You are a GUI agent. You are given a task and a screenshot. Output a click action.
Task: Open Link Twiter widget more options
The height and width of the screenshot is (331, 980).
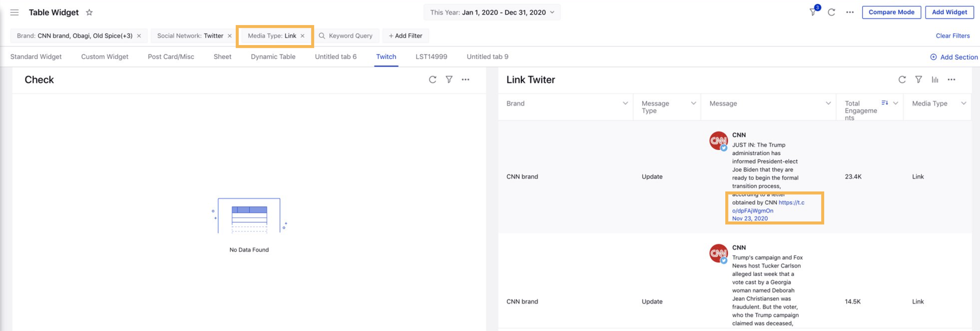coord(951,80)
